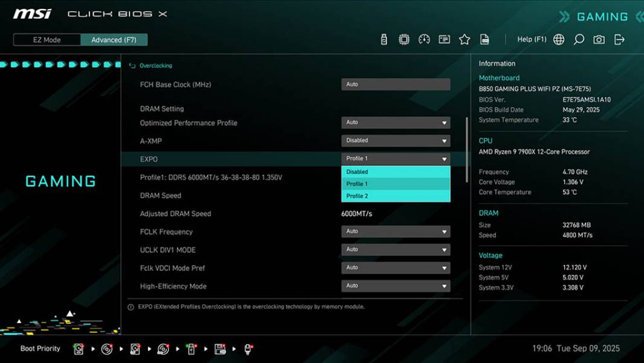The image size is (644, 363).
Task: Click the BIOS settings document icon
Action: pos(484,39)
